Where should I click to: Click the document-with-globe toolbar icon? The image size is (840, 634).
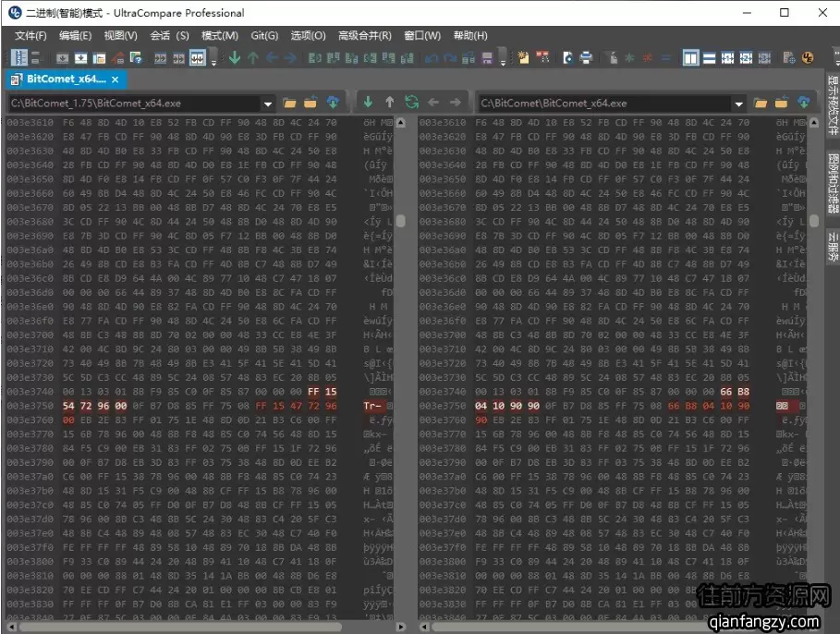(789, 58)
